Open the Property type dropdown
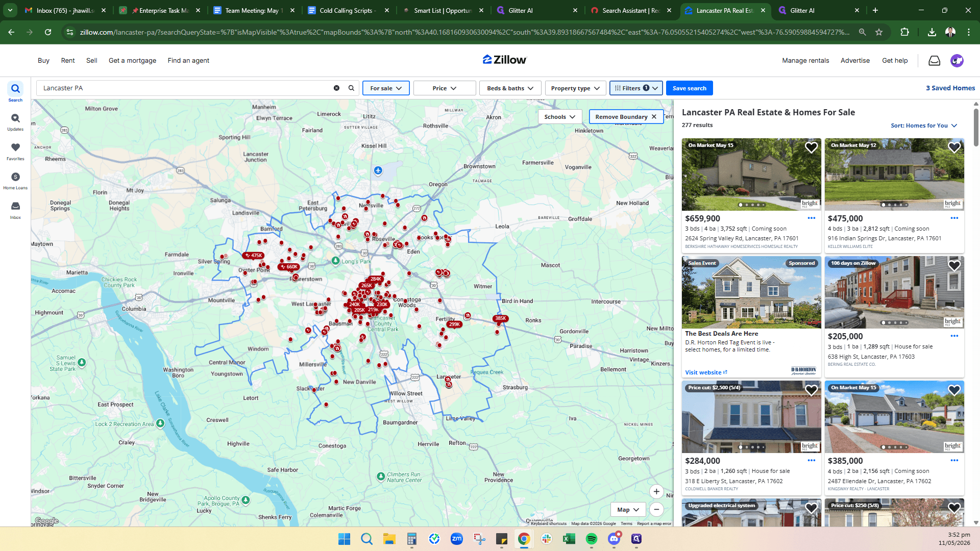980x551 pixels. [x=575, y=88]
